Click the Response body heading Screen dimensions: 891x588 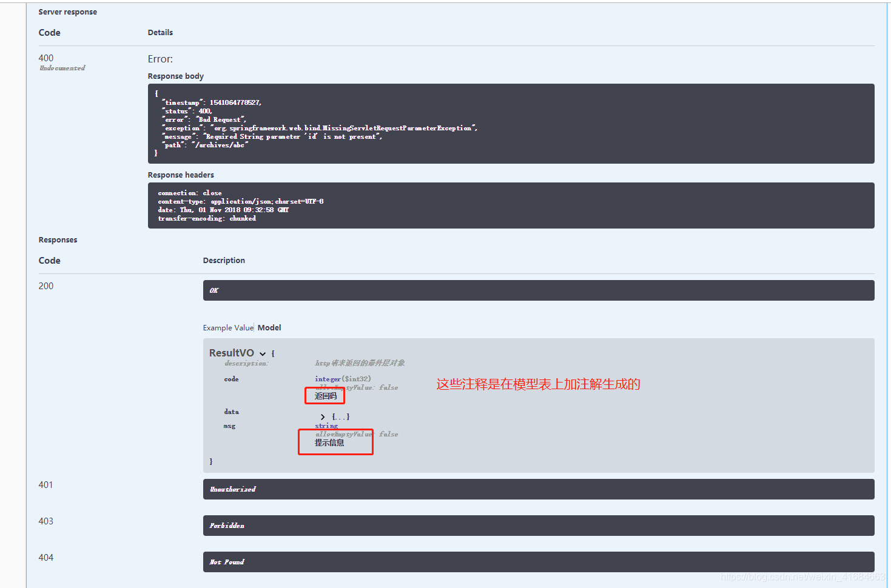(x=176, y=76)
